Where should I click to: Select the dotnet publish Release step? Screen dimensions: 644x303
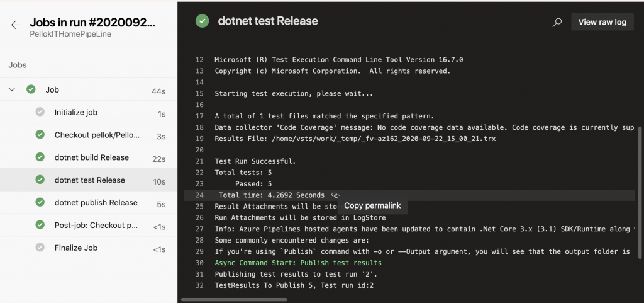(96, 203)
